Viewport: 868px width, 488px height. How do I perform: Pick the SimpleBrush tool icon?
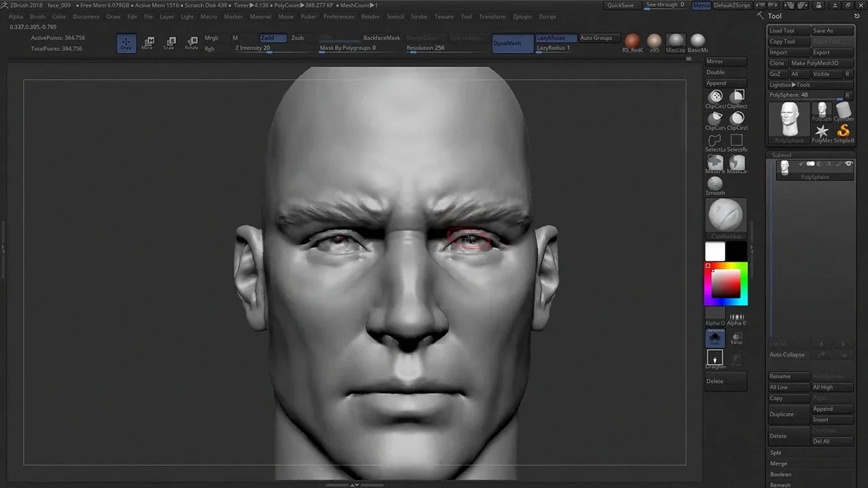(x=844, y=133)
